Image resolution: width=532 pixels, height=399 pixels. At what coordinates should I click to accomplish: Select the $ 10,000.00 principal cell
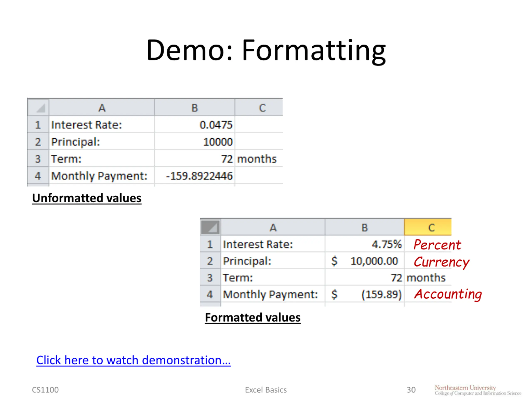click(x=364, y=261)
